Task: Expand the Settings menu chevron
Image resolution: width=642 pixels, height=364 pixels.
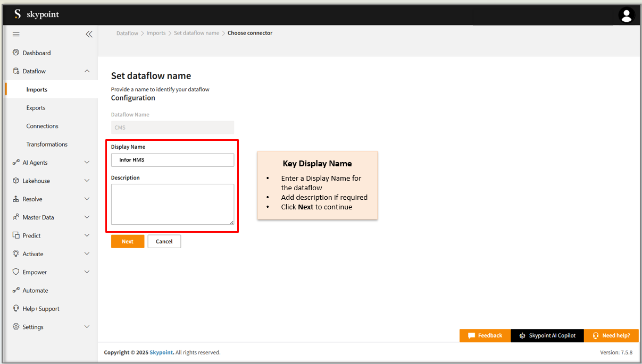Action: pos(87,327)
